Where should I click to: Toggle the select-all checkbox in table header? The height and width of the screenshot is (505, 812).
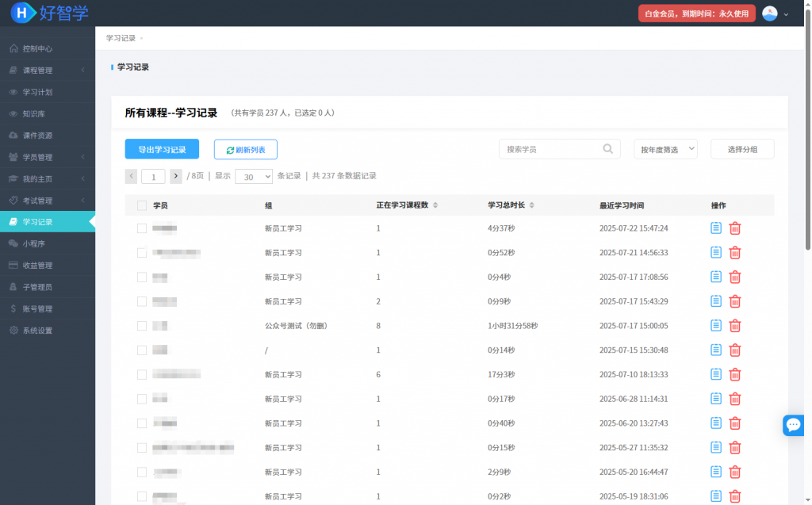click(142, 205)
